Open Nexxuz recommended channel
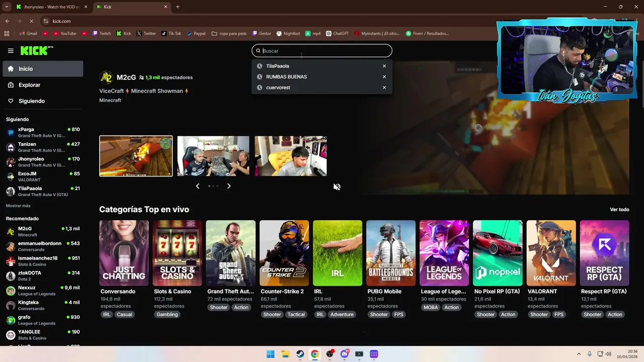Image resolution: width=644 pixels, height=362 pixels. click(43, 291)
